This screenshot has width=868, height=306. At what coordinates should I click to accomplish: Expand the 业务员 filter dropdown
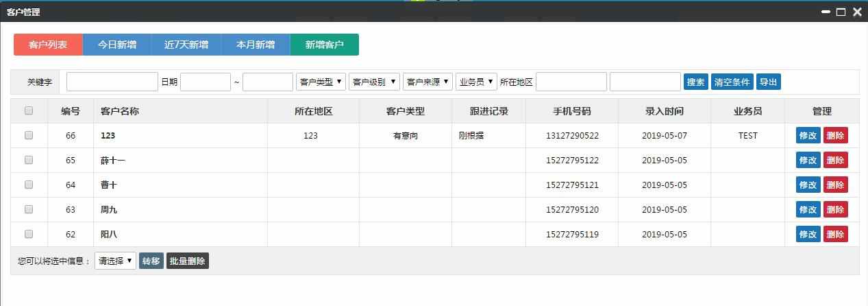click(x=476, y=82)
